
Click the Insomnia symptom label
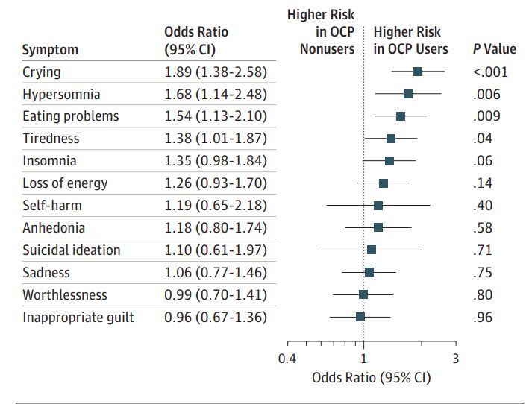click(49, 161)
